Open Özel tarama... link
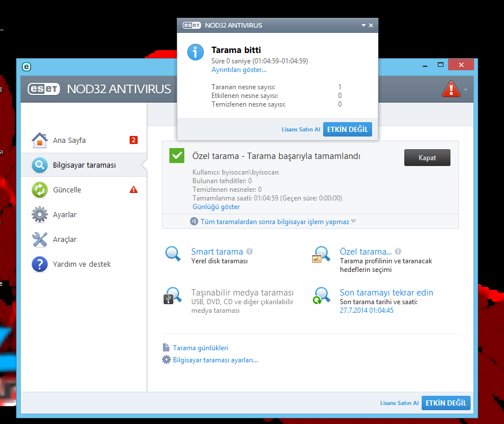Screen dimensions: 504x424 click(366, 251)
